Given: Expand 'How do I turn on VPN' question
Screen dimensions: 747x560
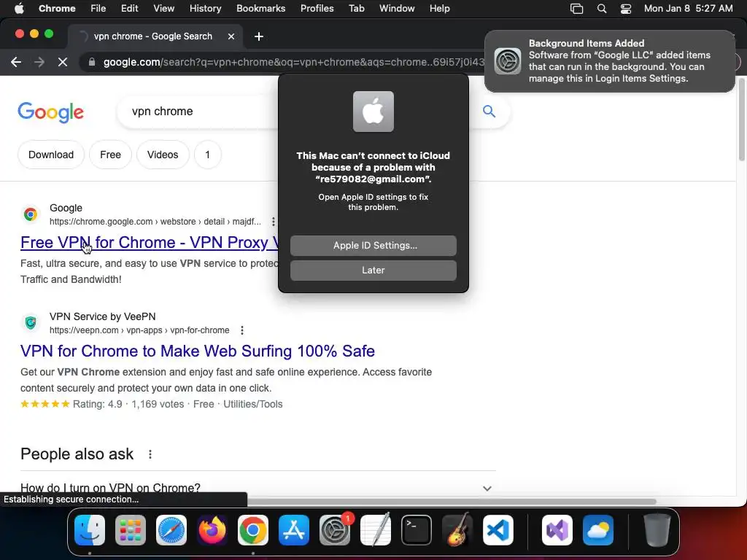Looking at the screenshot, I should pos(487,488).
